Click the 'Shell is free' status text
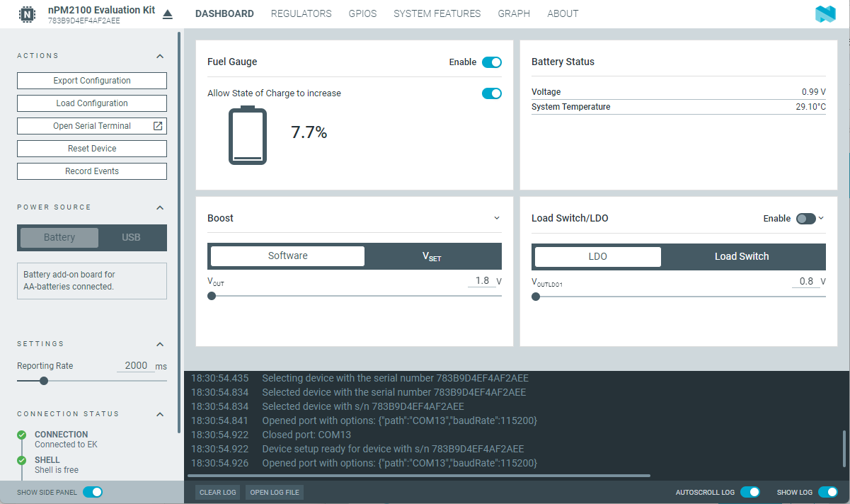Image resolution: width=850 pixels, height=504 pixels. [x=57, y=470]
